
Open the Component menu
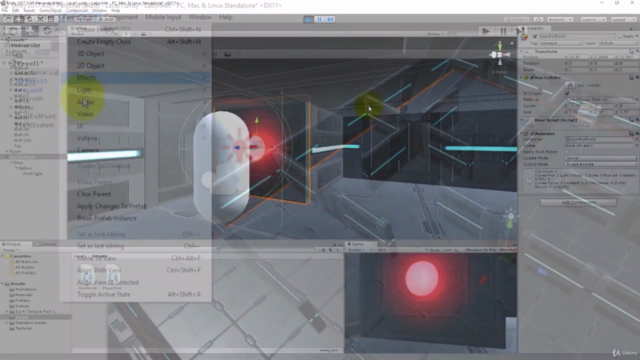(x=121, y=17)
